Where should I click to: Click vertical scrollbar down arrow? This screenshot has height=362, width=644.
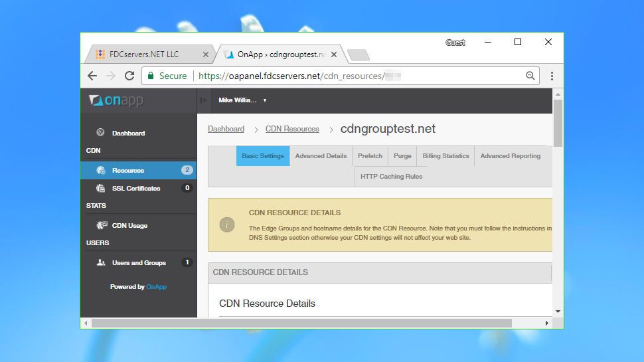558,312
